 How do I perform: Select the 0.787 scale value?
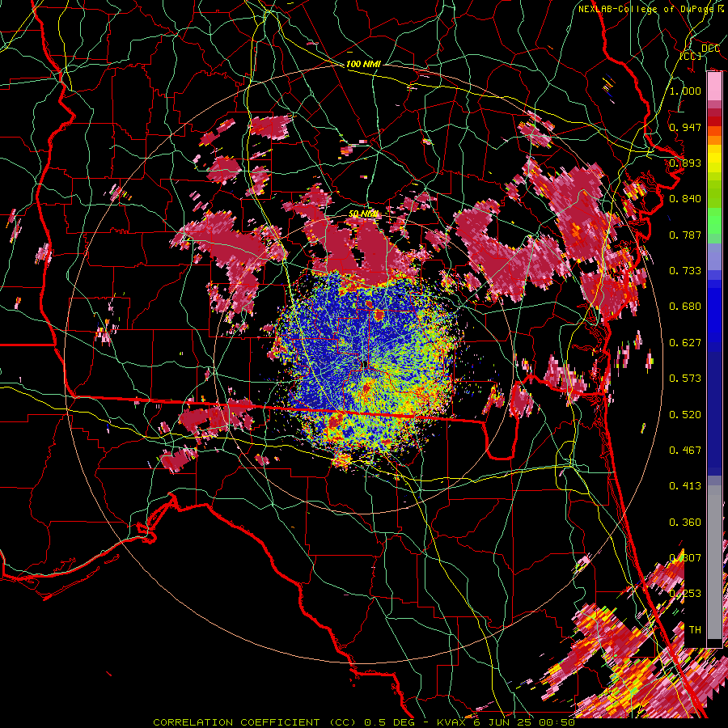click(685, 235)
